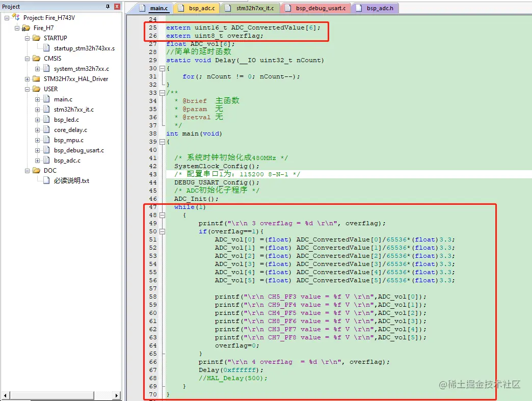Viewport: 532px width, 401px height.
Task: Fold the while loop block at line 48
Action: [x=162, y=215]
